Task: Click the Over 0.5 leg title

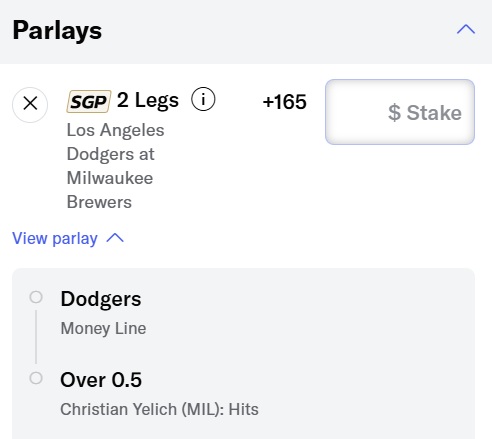Action: (x=101, y=380)
